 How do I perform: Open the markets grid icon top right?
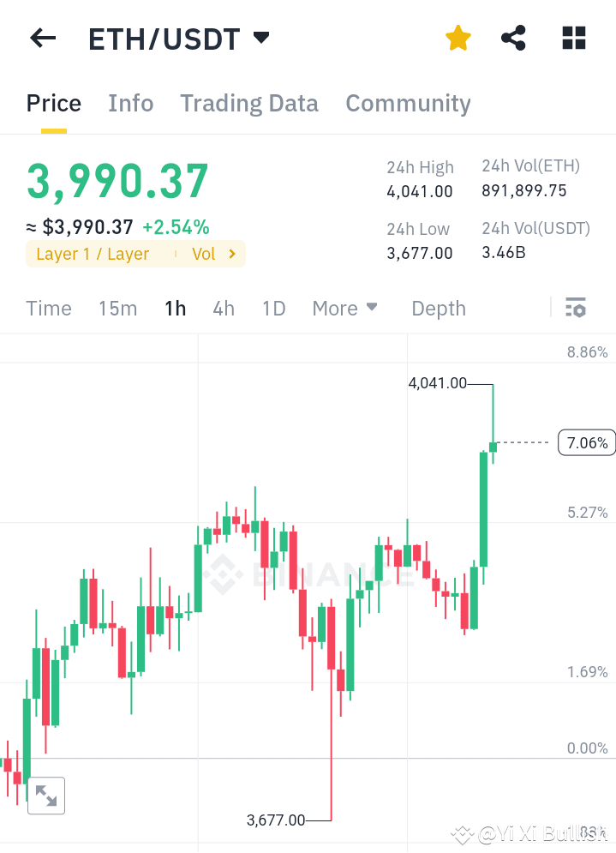tap(572, 38)
